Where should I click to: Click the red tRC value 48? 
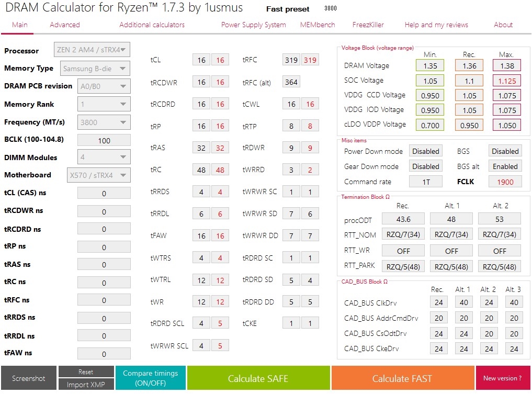coord(220,170)
